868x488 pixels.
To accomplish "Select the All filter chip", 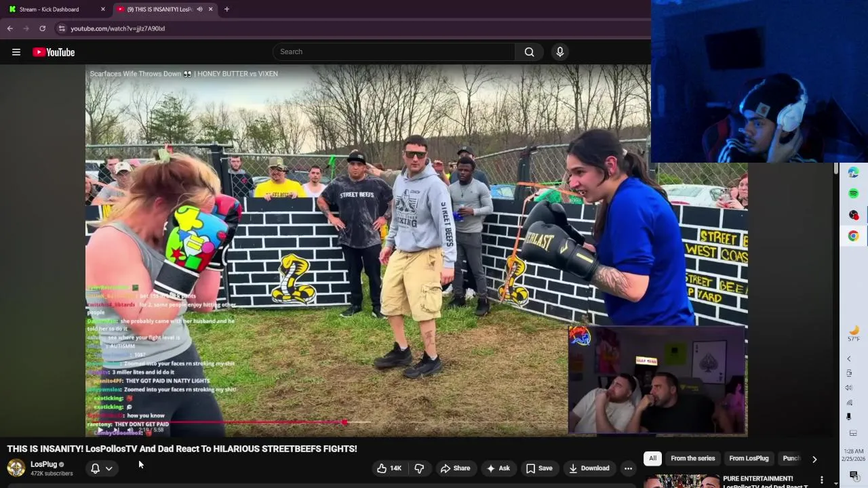I will coord(652,458).
